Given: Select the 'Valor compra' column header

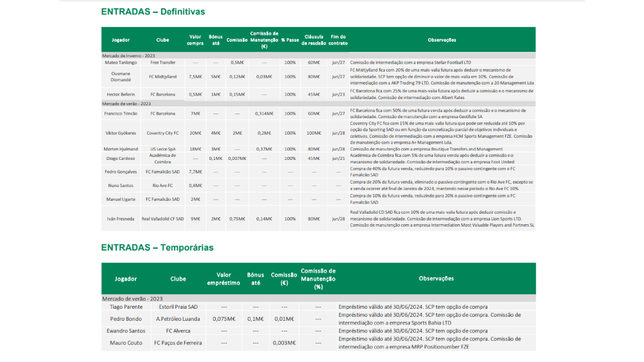Looking at the screenshot, I should [195, 40].
